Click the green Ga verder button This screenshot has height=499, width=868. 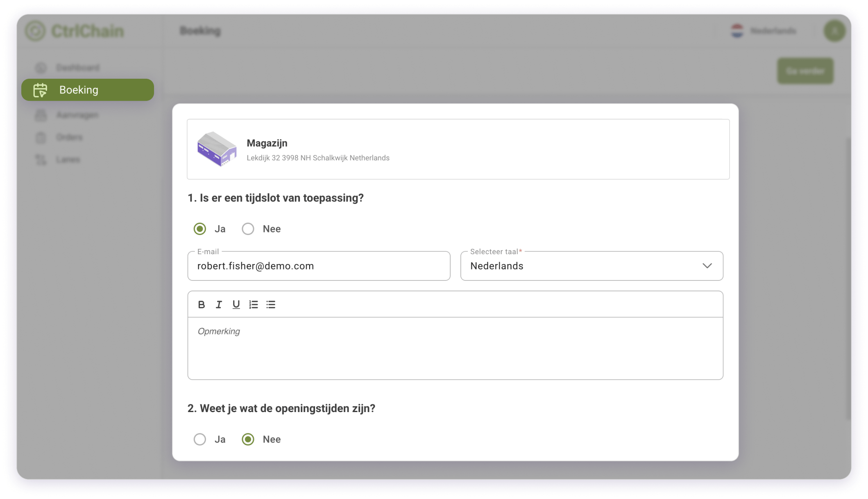tap(805, 71)
